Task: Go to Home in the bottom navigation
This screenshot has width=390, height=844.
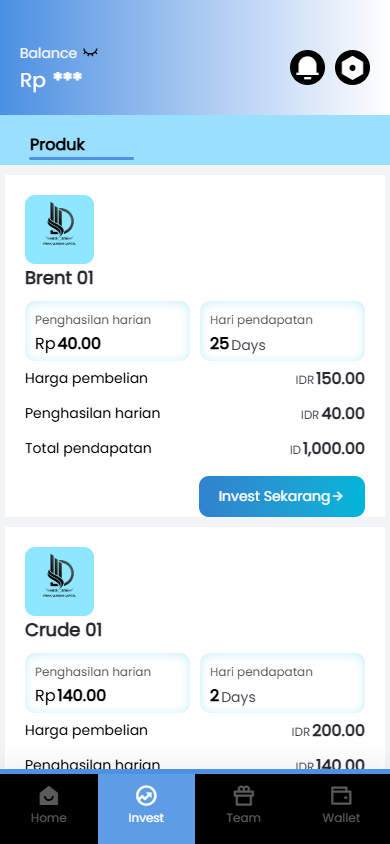Action: click(x=48, y=806)
